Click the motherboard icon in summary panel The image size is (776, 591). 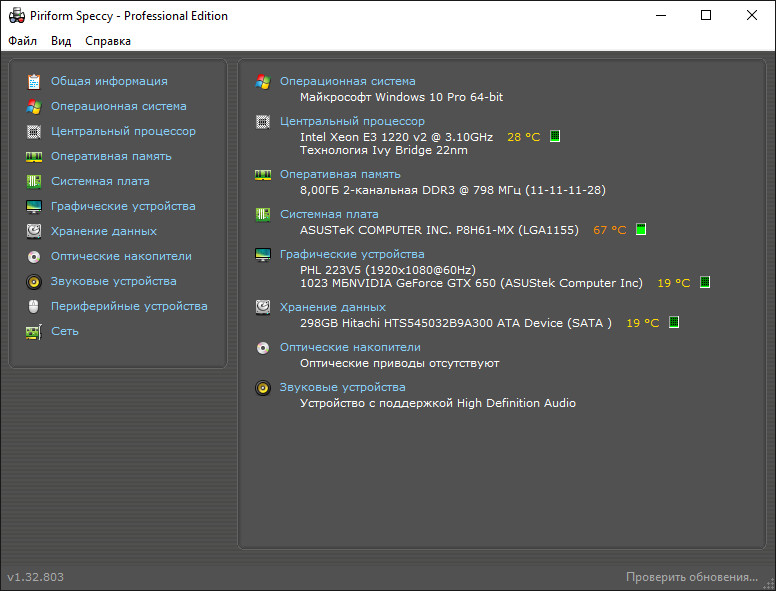coord(263,215)
